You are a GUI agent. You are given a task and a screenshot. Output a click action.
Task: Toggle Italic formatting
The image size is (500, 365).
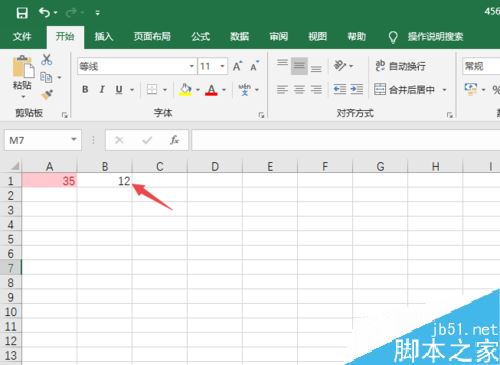102,89
